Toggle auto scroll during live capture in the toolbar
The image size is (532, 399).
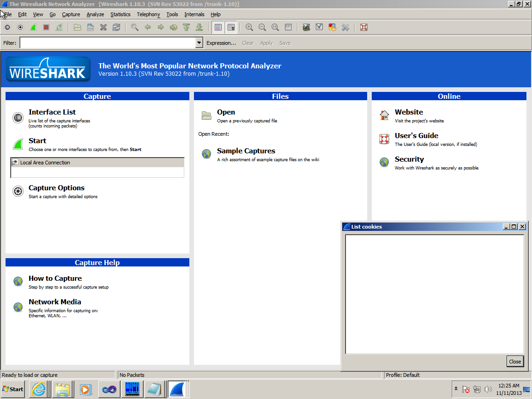coord(231,28)
